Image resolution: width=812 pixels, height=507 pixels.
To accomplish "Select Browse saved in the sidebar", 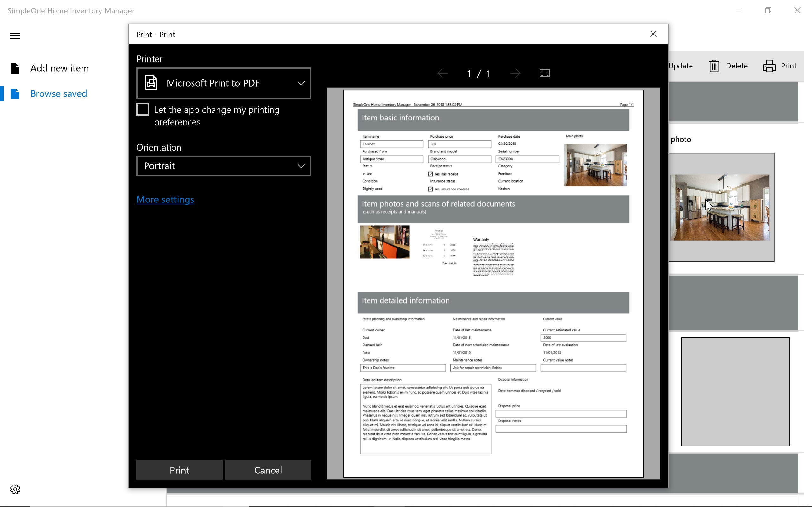I will [58, 93].
